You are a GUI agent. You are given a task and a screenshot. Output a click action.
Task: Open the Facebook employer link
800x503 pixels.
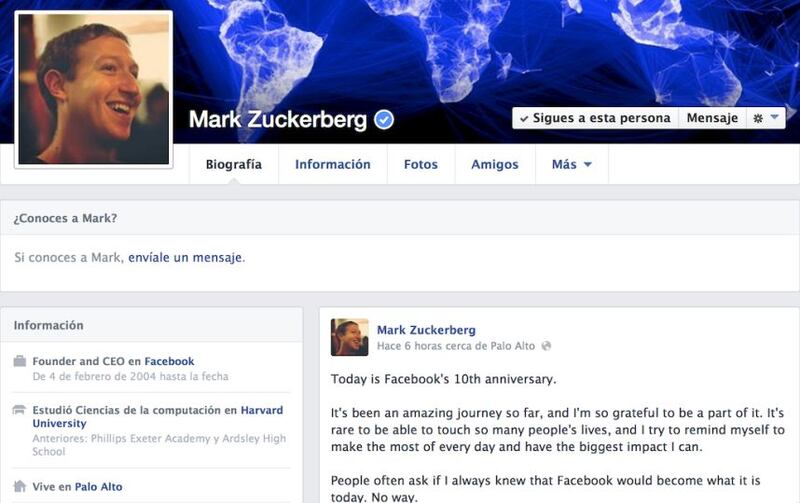169,361
